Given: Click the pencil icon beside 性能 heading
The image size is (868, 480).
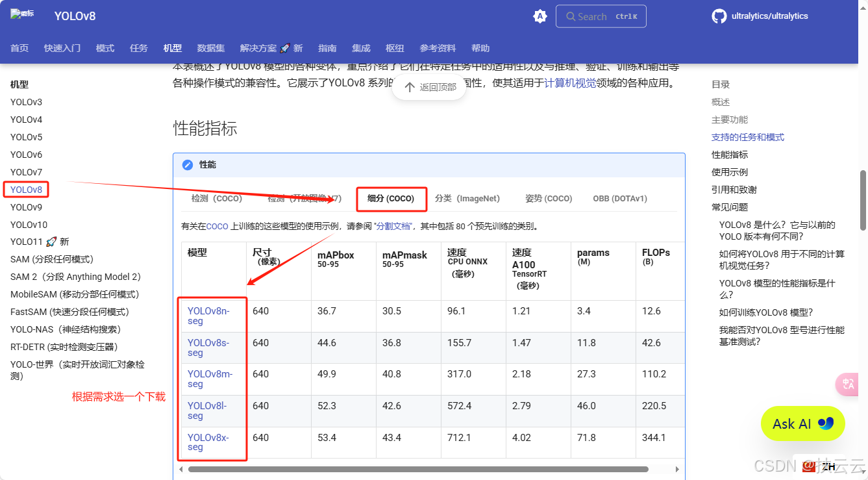Looking at the screenshot, I should coord(188,165).
